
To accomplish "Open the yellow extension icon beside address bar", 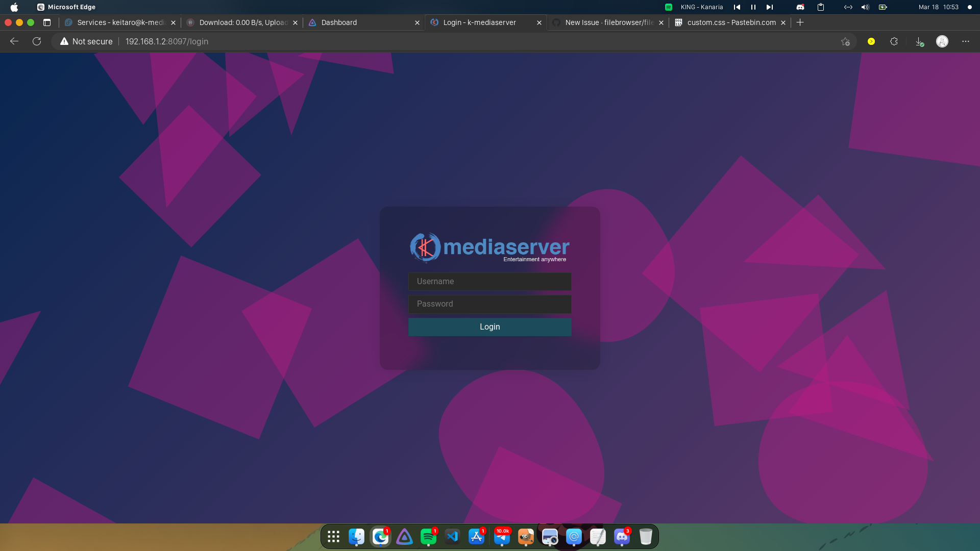I will (x=871, y=41).
